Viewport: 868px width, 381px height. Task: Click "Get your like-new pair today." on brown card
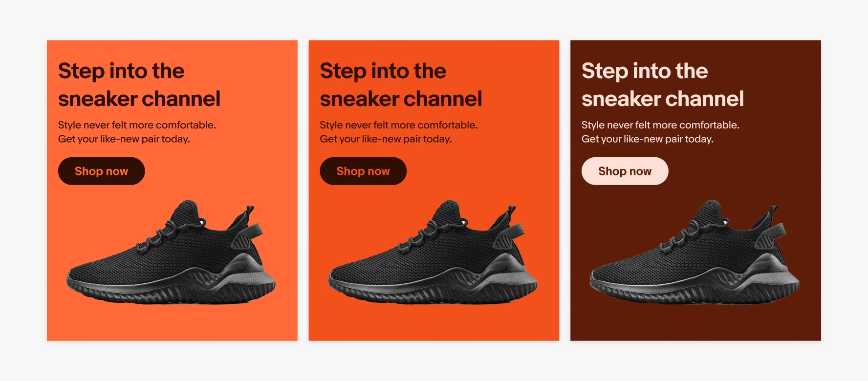click(x=648, y=139)
